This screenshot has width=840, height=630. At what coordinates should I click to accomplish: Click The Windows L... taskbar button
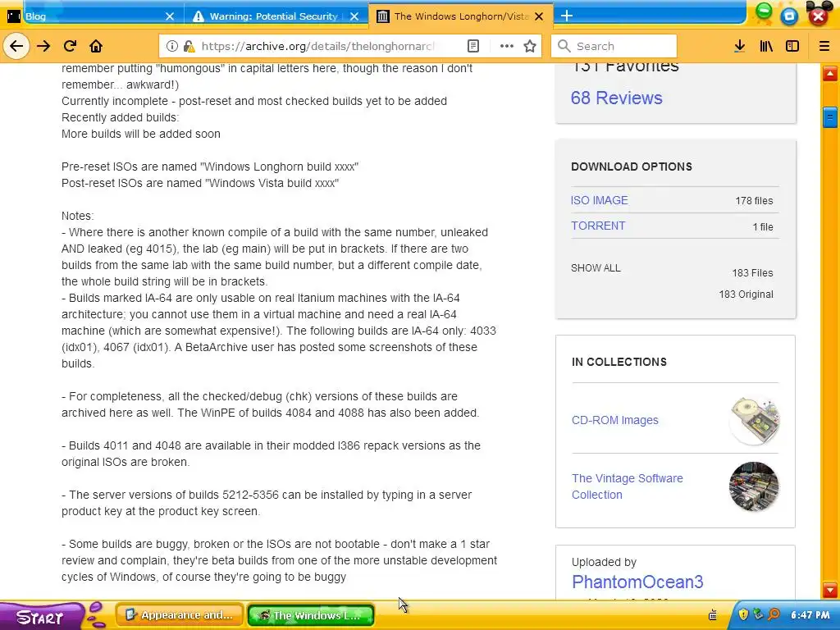(x=311, y=615)
